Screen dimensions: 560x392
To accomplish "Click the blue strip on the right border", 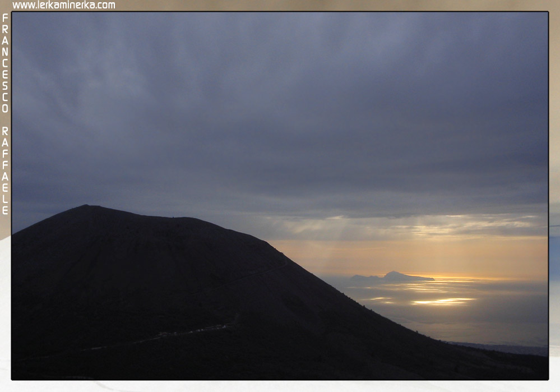I will pyautogui.click(x=554, y=252).
